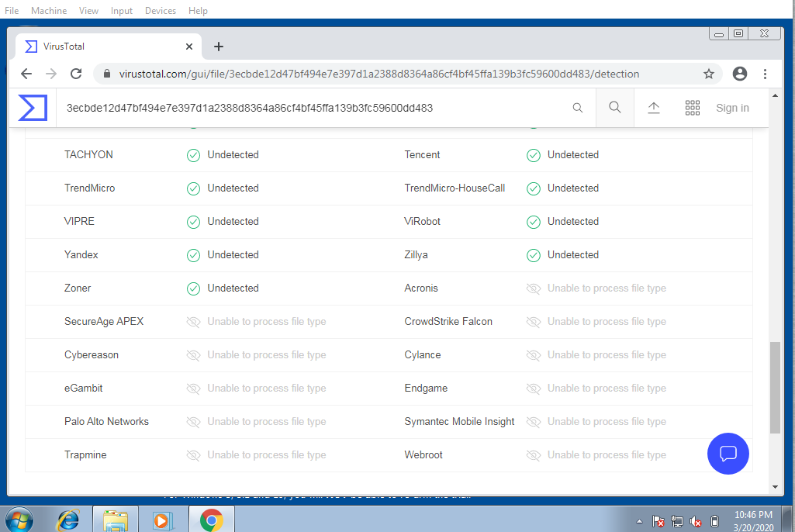Click the Yandex engine name
Image resolution: width=795 pixels, height=532 pixels.
[x=81, y=255]
